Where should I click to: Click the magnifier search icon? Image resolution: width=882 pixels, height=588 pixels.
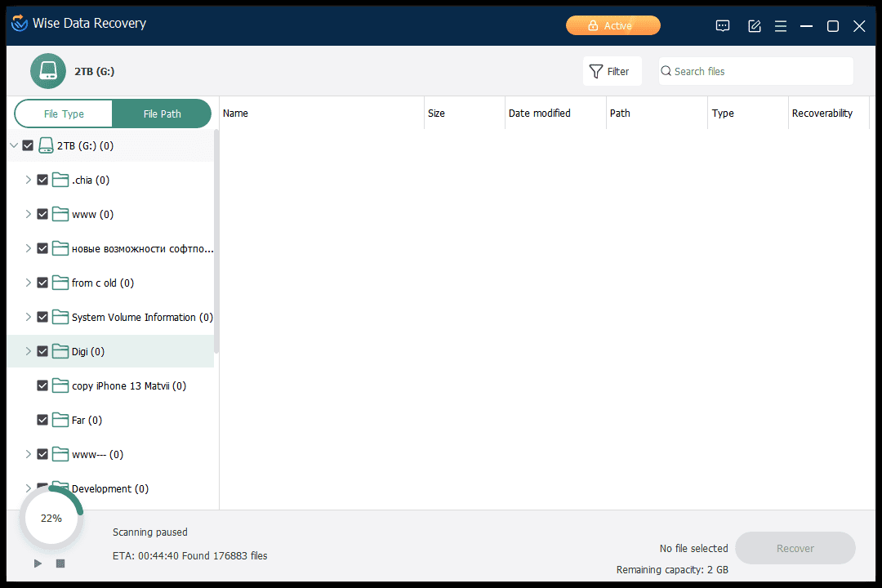[x=666, y=71]
